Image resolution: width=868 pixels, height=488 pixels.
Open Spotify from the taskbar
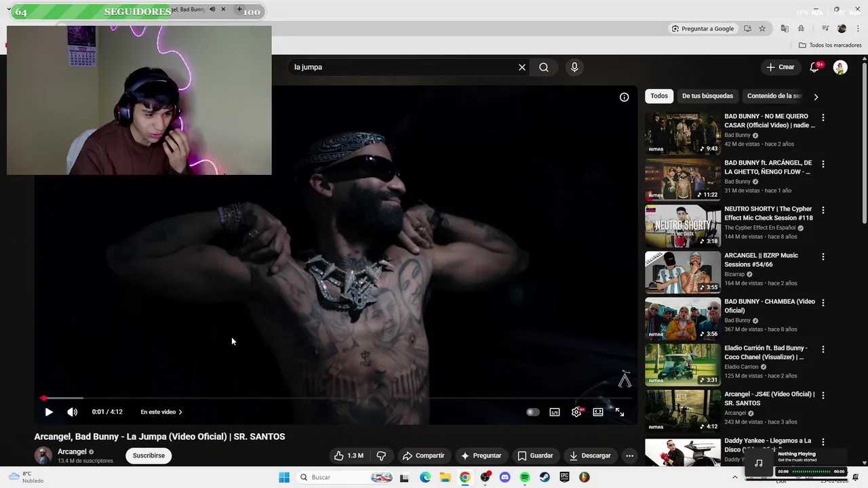525,477
